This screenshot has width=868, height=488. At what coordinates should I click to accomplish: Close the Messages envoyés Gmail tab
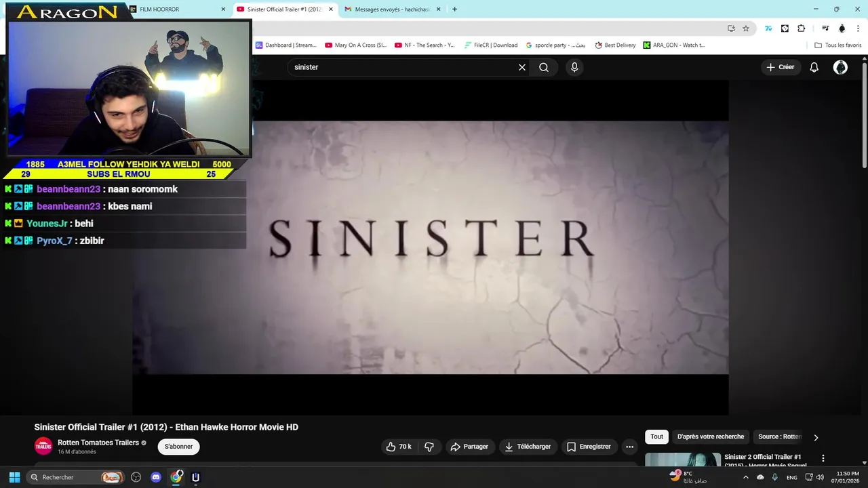(438, 9)
